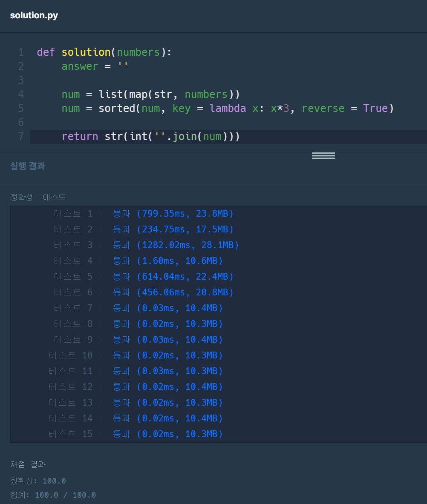The height and width of the screenshot is (504, 427).
Task: Click the panel resize handle bars
Action: (x=323, y=155)
